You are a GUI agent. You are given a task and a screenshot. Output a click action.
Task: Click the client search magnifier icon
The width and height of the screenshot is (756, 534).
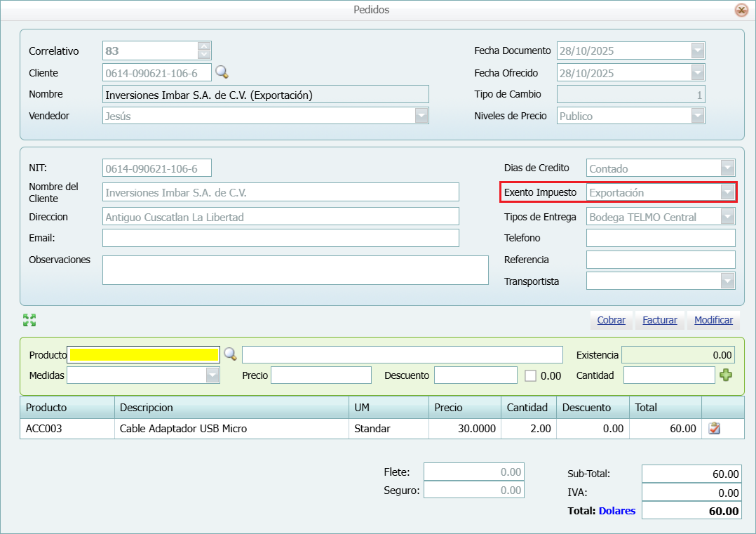point(222,72)
